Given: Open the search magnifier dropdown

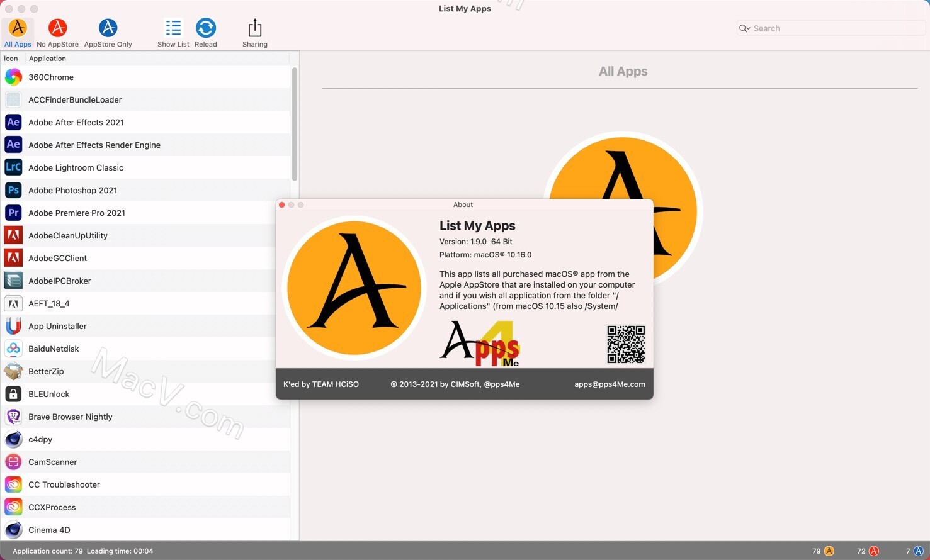Looking at the screenshot, I should [744, 28].
